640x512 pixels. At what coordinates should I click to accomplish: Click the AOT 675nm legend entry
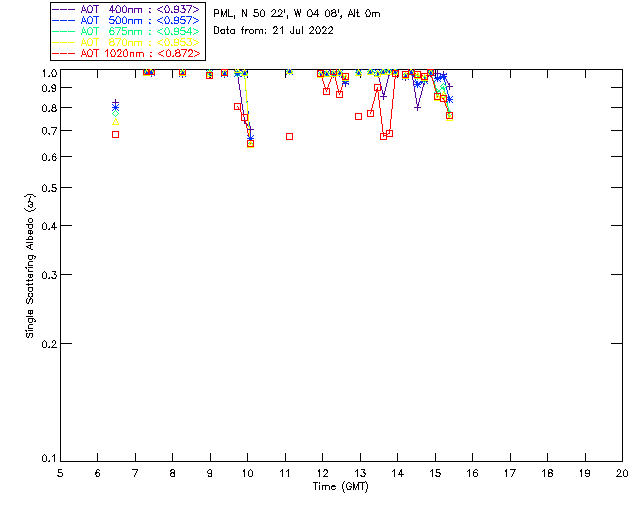tap(126, 31)
